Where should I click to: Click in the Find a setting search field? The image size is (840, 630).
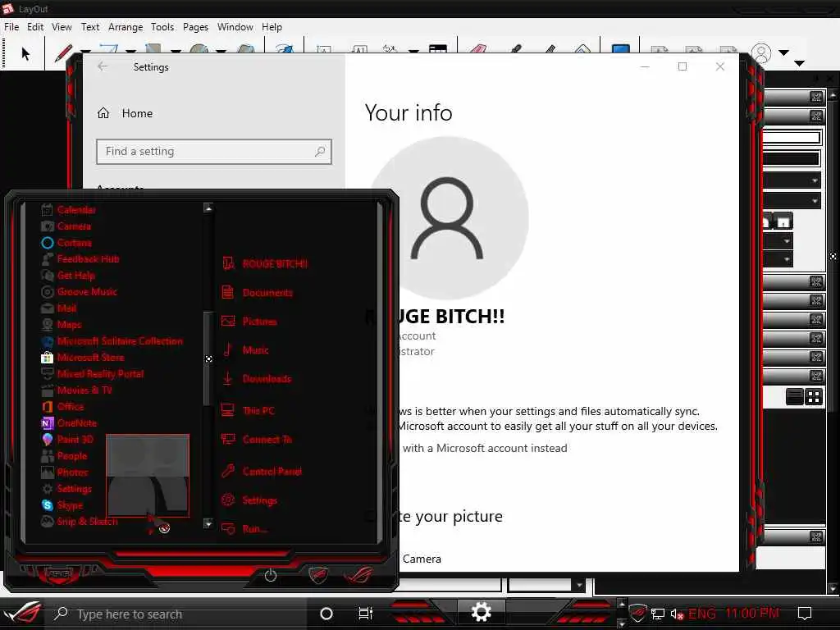click(x=214, y=152)
